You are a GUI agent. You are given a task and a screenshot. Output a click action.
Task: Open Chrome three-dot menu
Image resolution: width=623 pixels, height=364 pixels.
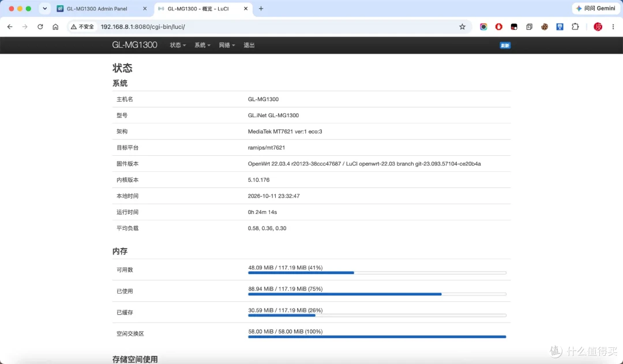(613, 27)
